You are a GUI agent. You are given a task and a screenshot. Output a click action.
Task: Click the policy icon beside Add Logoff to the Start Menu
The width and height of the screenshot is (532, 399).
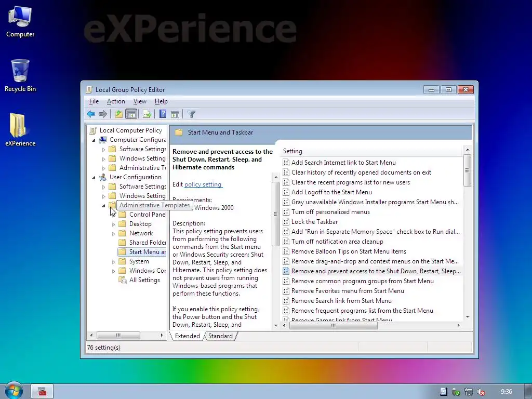pyautogui.click(x=286, y=192)
